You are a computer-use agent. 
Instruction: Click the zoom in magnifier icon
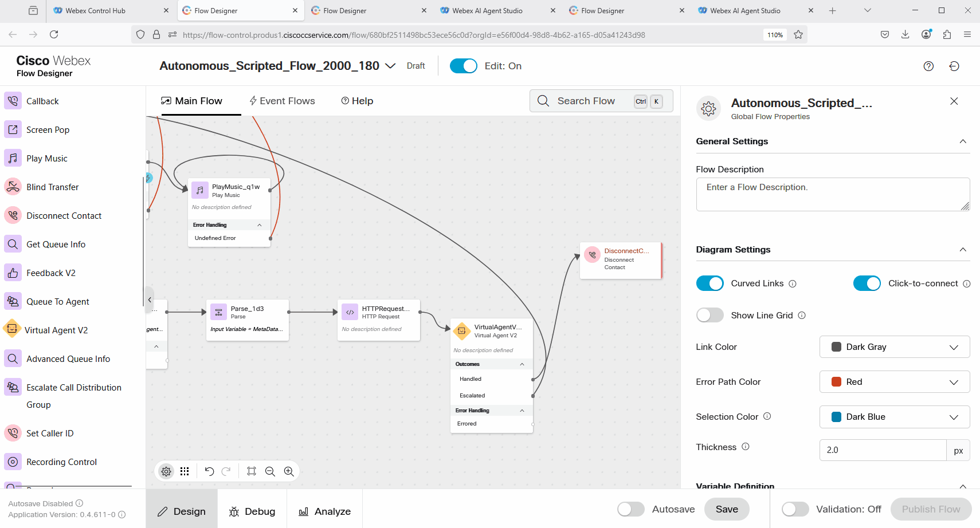pos(289,471)
